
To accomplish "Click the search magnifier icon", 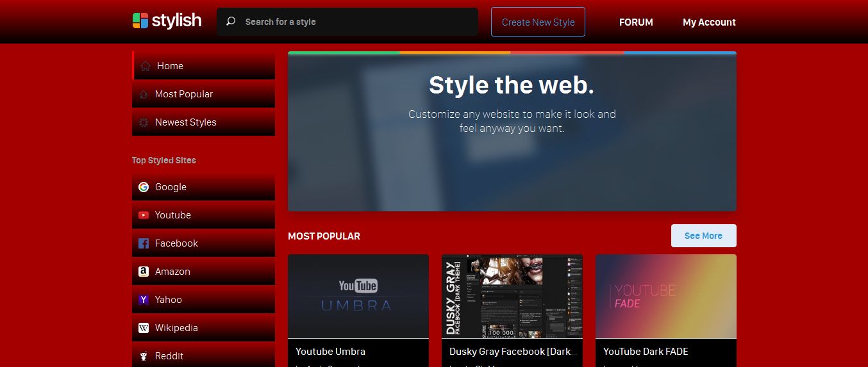I will click(231, 21).
